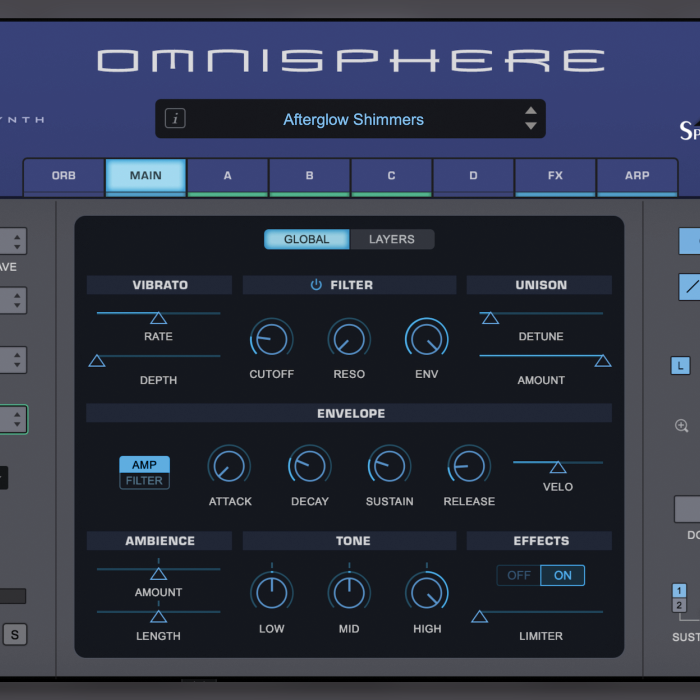The image size is (700, 700).
Task: Click the Unison DETUNE slider handle
Action: [x=490, y=318]
